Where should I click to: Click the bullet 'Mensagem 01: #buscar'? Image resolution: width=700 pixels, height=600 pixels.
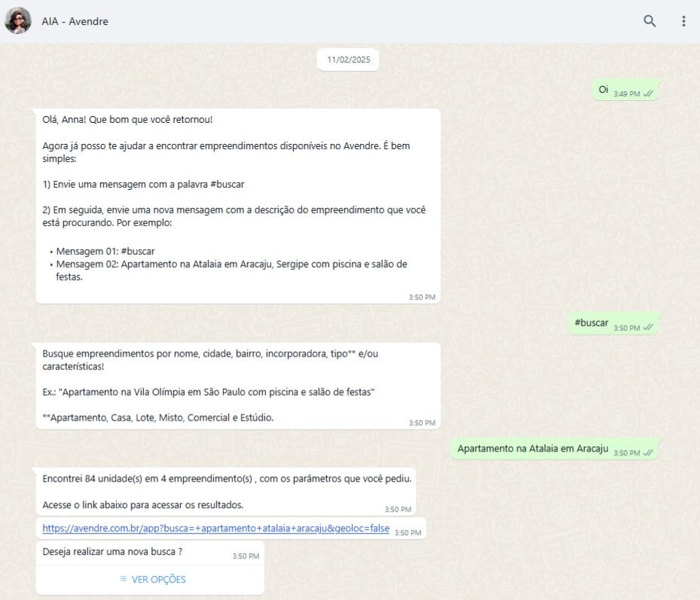coord(105,251)
